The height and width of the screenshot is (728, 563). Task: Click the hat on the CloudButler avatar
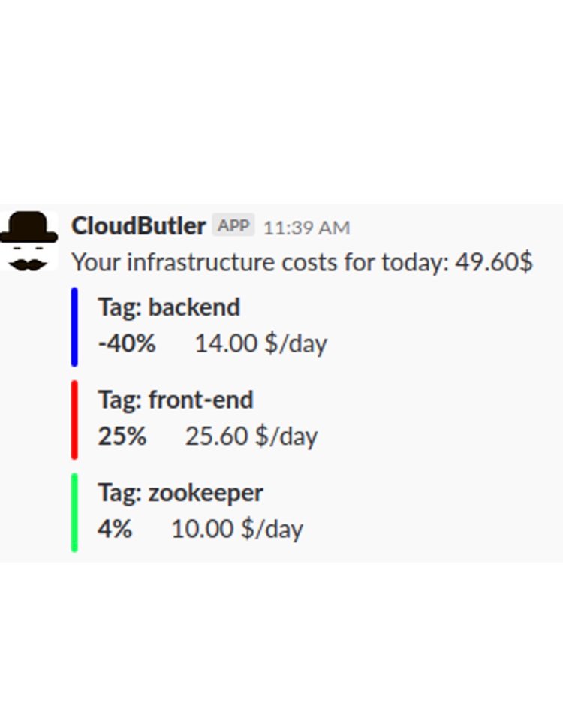pos(29,227)
